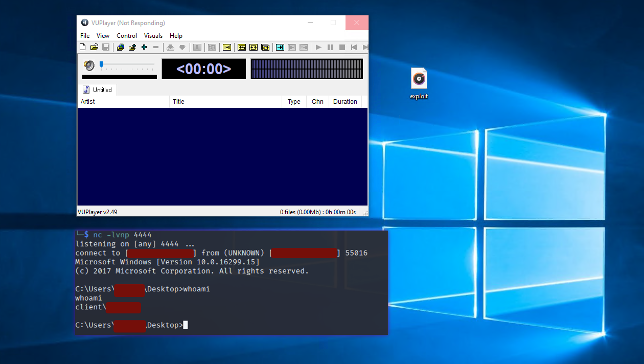Toggle the cyan stop-at-track-end arrow icon
The height and width of the screenshot is (364, 644).
coord(280,47)
